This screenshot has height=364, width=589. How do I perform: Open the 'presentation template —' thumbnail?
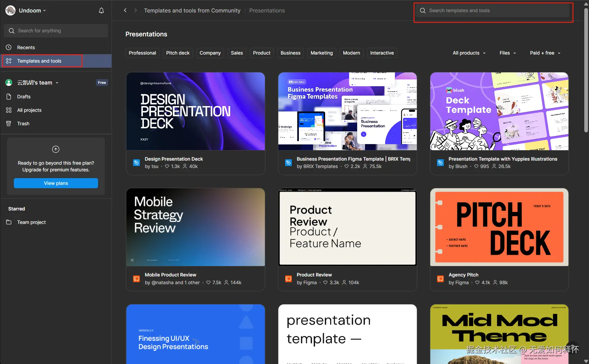pyautogui.click(x=347, y=334)
